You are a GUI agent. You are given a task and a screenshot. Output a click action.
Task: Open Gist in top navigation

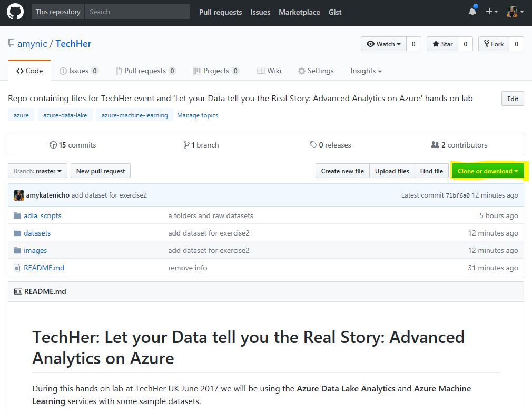tap(335, 12)
